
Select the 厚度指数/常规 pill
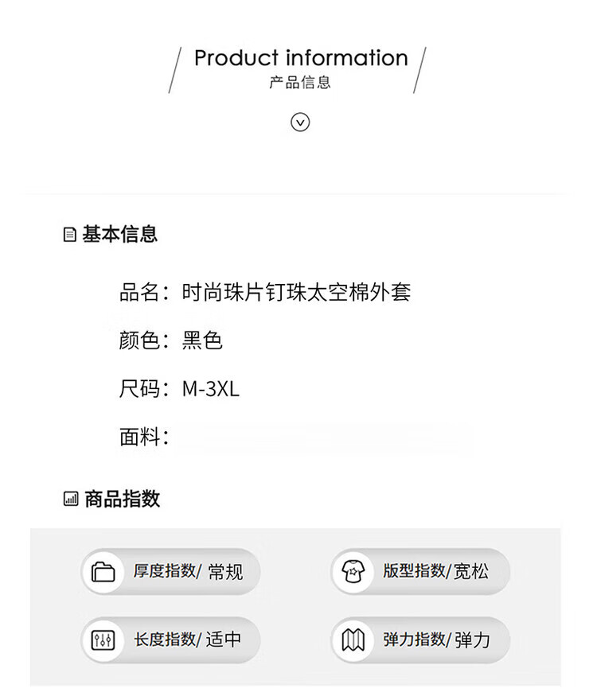pyautogui.click(x=170, y=571)
